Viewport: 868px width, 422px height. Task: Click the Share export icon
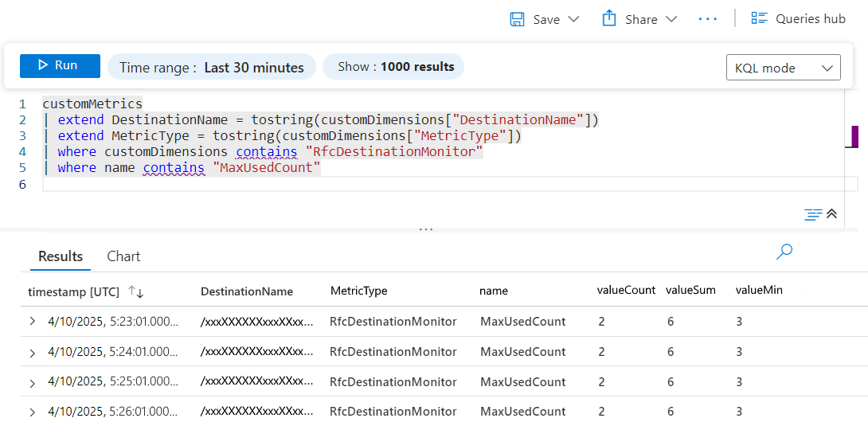(610, 18)
